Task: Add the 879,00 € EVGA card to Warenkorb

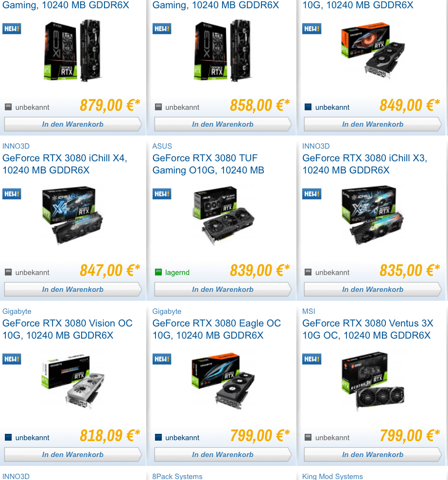Action: (x=73, y=124)
